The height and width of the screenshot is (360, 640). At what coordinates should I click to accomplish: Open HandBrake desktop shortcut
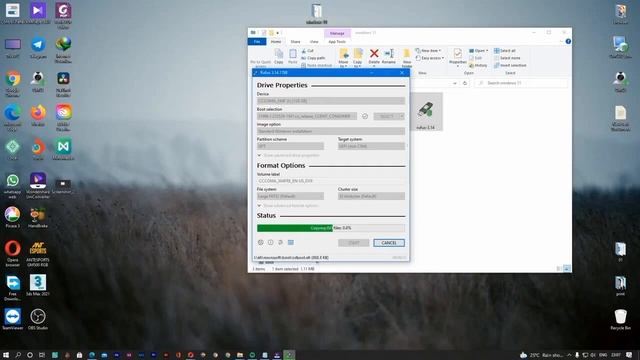click(38, 218)
